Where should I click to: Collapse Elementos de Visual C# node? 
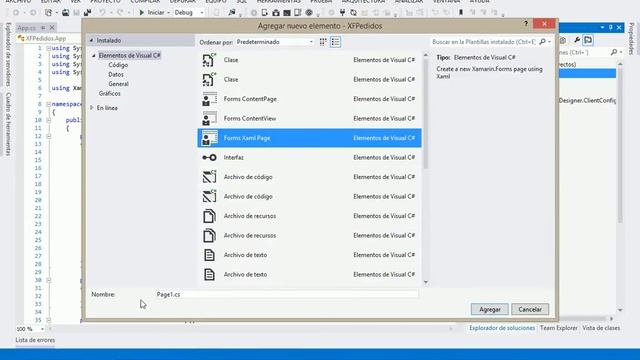tap(94, 56)
